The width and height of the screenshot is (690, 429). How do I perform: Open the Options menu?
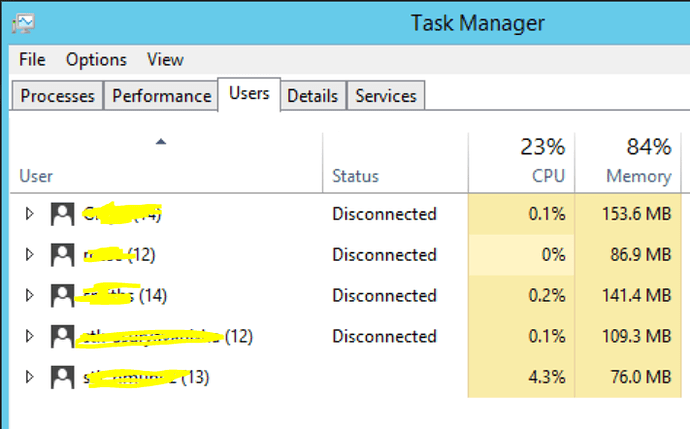(96, 59)
